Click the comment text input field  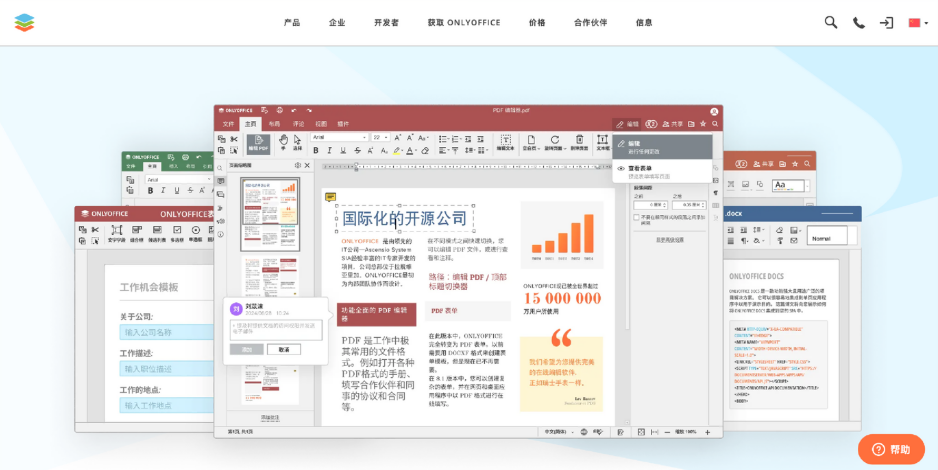pyautogui.click(x=276, y=330)
